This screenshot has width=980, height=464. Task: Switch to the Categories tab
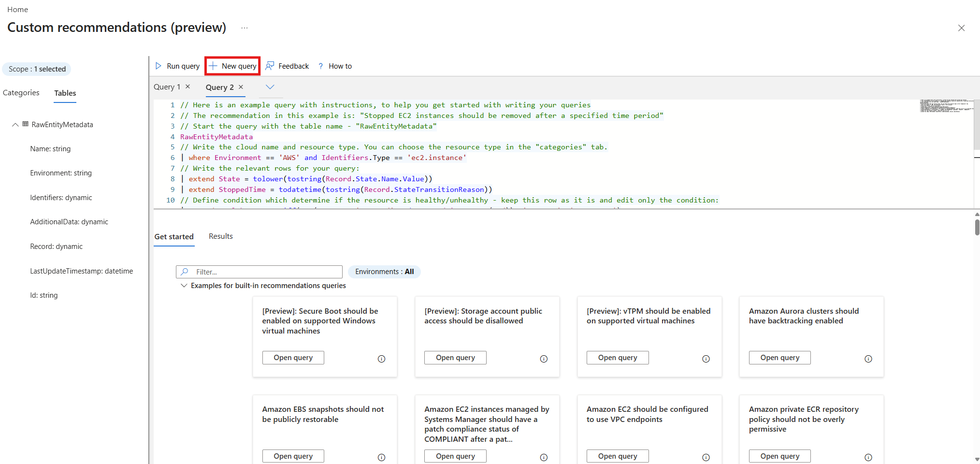pyautogui.click(x=21, y=93)
